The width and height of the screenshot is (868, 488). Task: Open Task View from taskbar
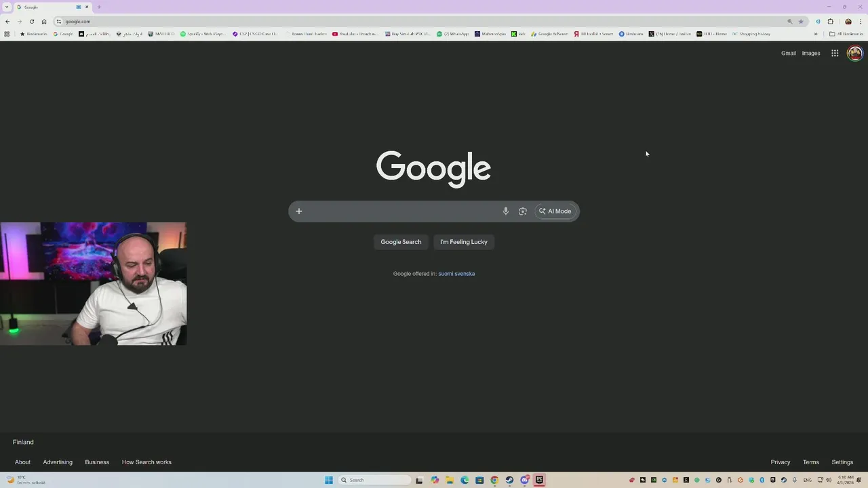(x=420, y=480)
